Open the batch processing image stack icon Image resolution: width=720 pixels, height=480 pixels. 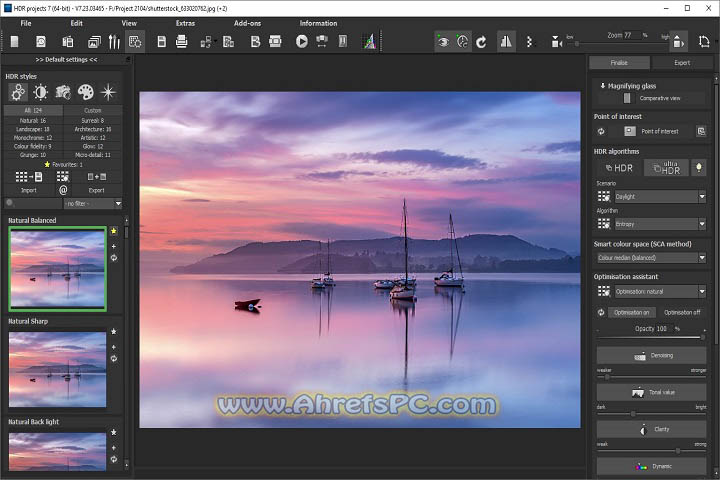94,42
